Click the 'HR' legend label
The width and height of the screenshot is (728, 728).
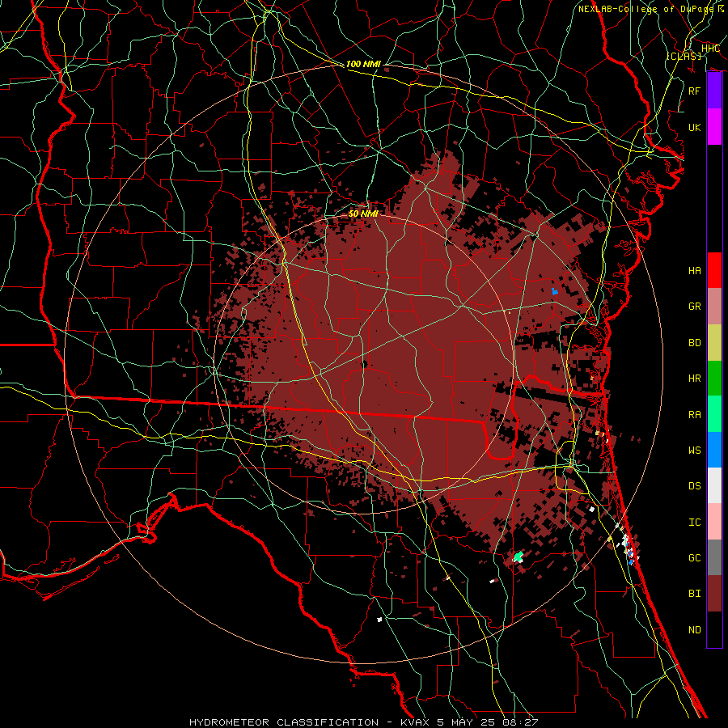click(695, 379)
